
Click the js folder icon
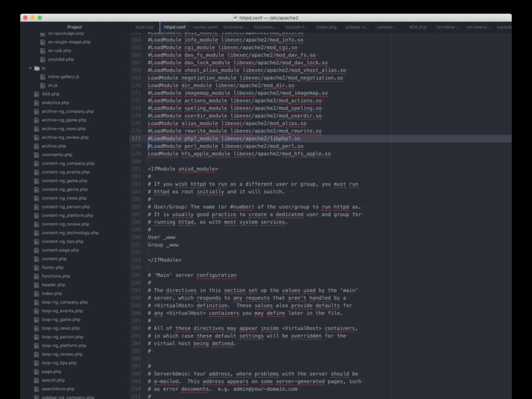tap(37, 68)
